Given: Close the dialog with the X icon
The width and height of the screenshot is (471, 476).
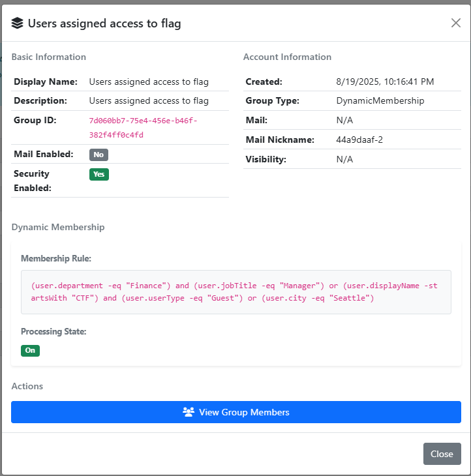Looking at the screenshot, I should [x=456, y=23].
